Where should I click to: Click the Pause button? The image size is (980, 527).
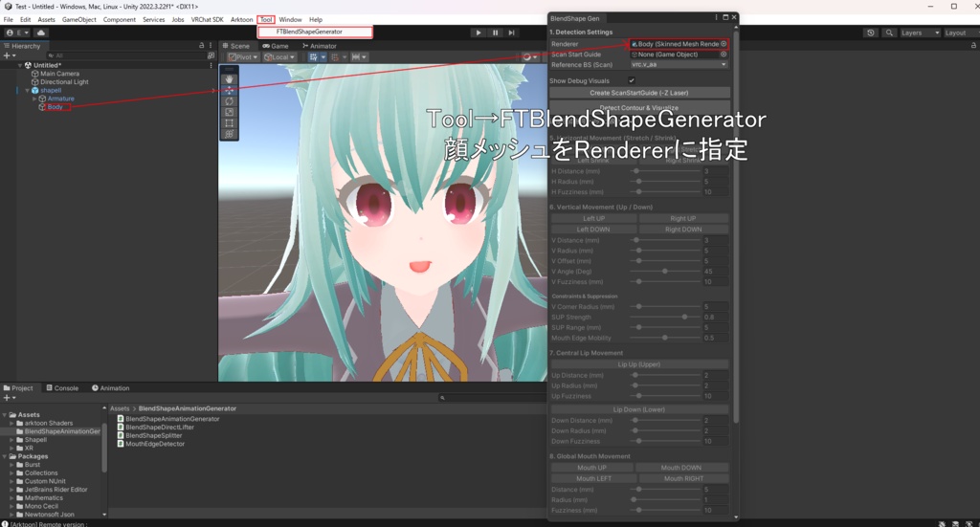click(495, 33)
